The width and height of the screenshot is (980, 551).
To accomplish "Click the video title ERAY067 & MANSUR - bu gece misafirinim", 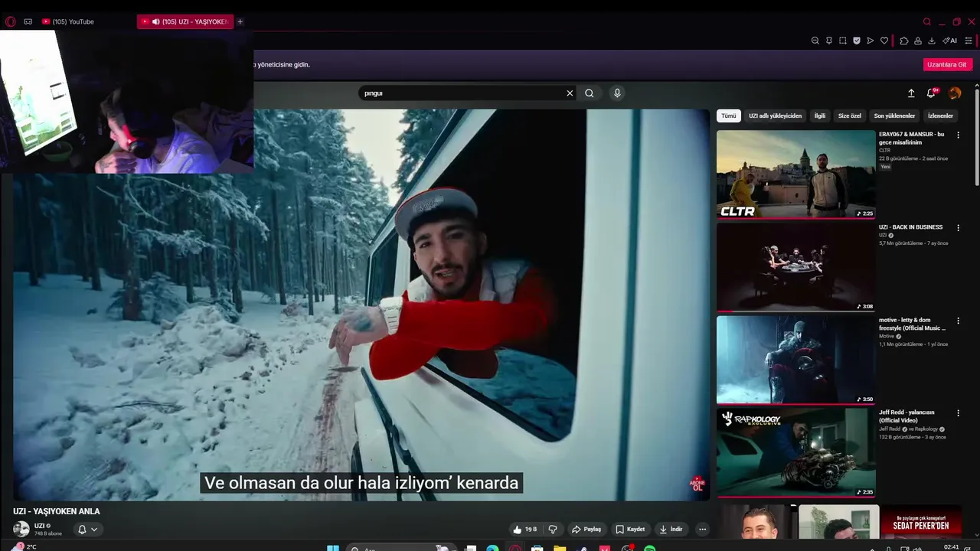I will point(911,138).
